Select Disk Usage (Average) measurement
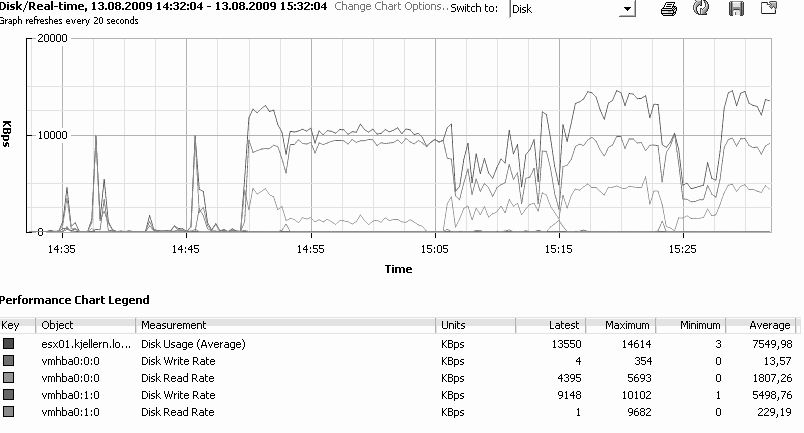The height and width of the screenshot is (433, 804). point(193,344)
